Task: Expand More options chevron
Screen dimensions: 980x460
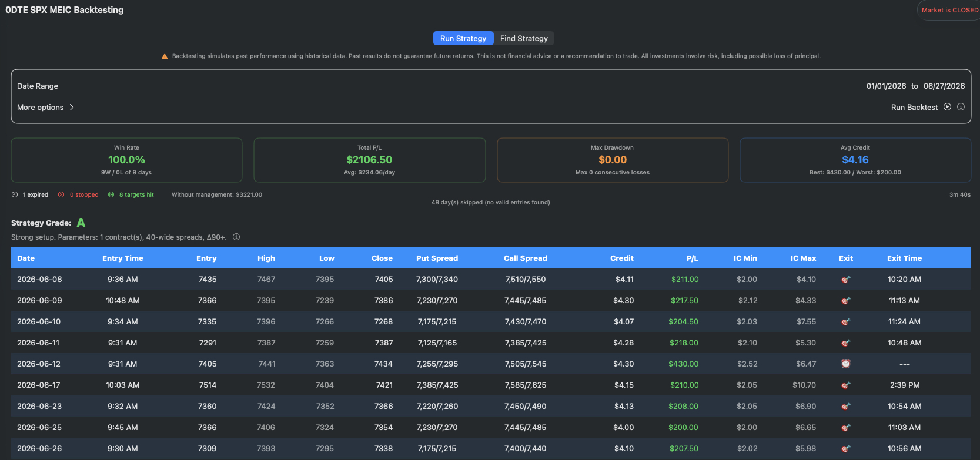Action: coord(72,107)
